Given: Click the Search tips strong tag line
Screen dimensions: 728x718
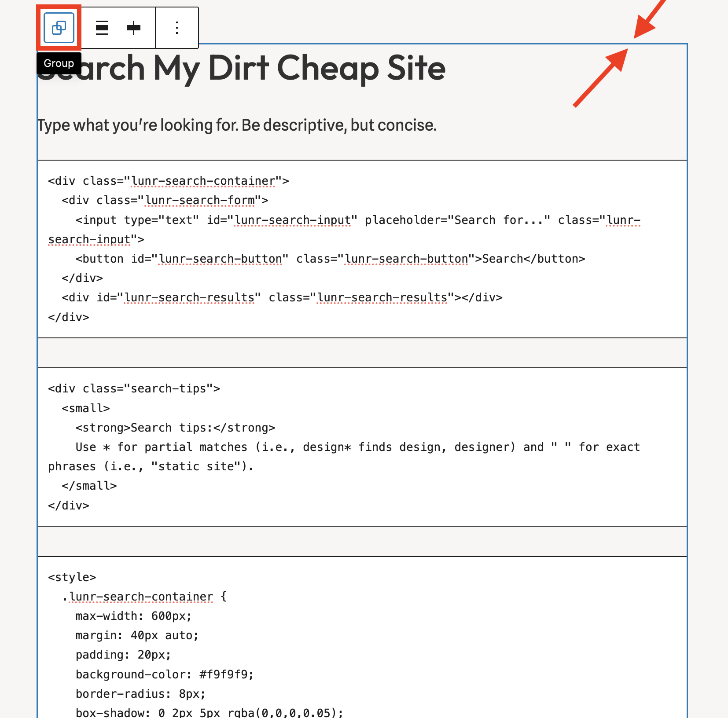Looking at the screenshot, I should tap(175, 427).
